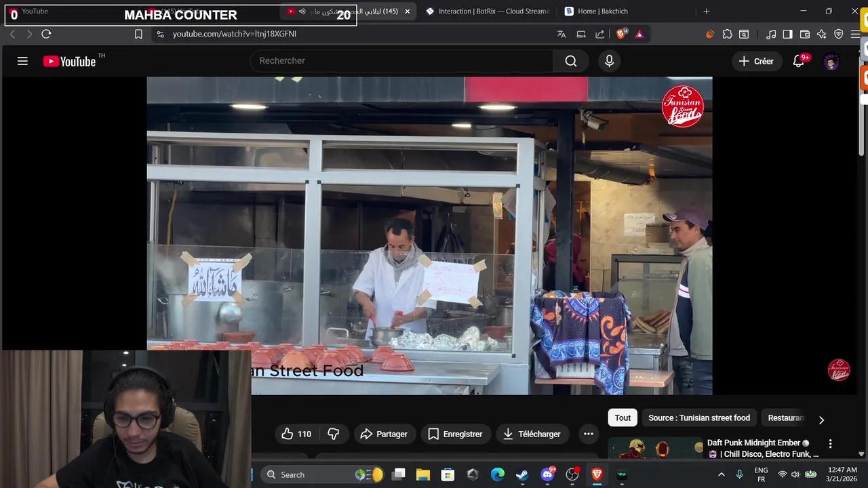Open options menu for Daft Punk video
The image size is (868, 488).
[830, 444]
